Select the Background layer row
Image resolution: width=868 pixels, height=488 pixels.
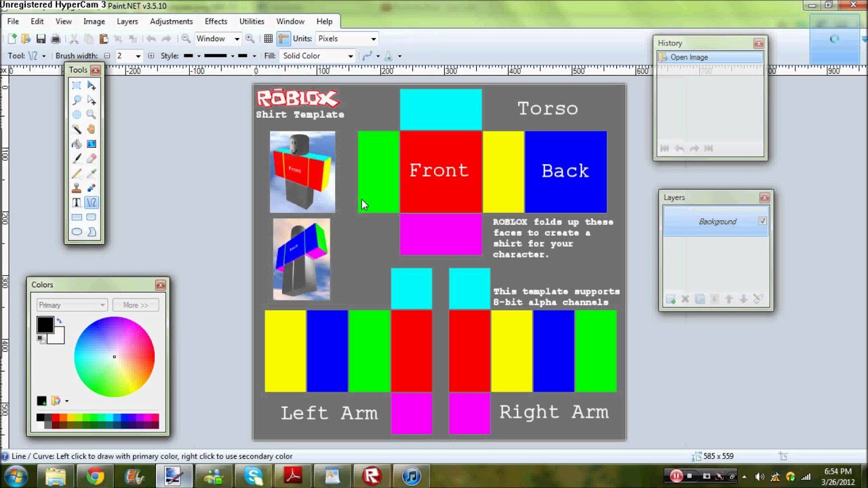[716, 222]
